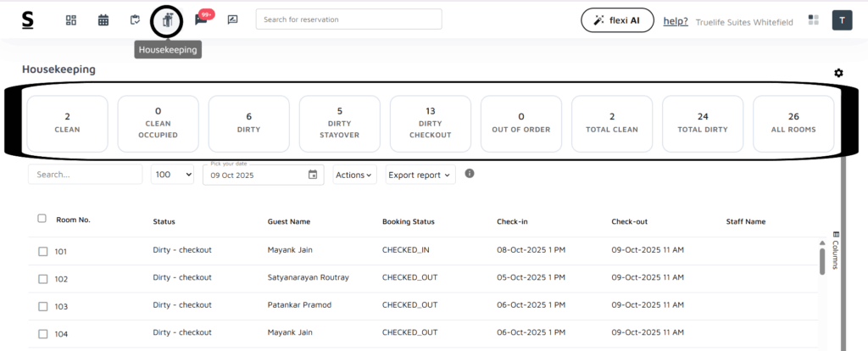
Task: Open the Export report dropdown
Action: pos(420,175)
